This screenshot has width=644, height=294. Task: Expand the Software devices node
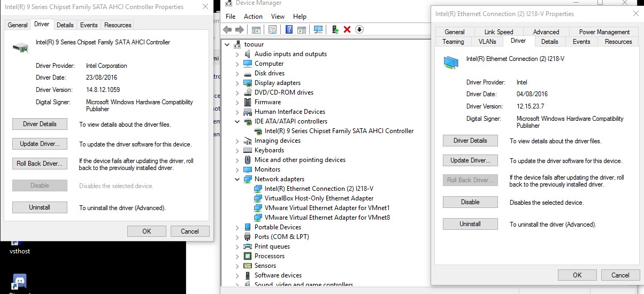point(237,275)
